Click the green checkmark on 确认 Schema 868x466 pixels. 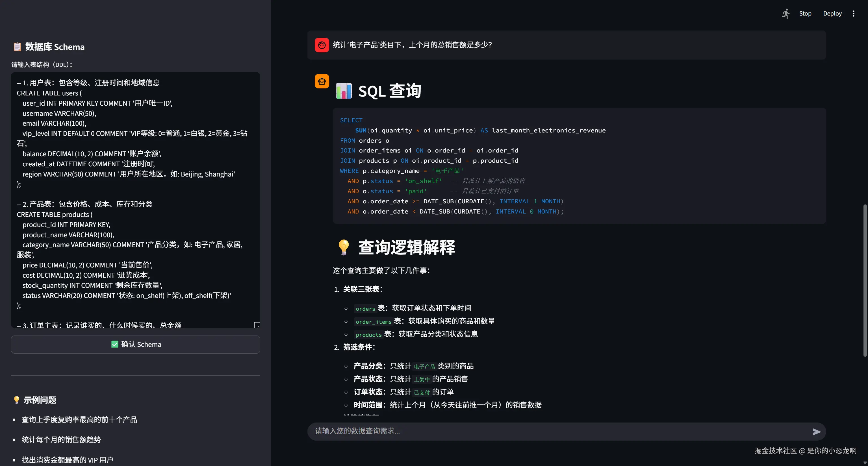point(114,344)
